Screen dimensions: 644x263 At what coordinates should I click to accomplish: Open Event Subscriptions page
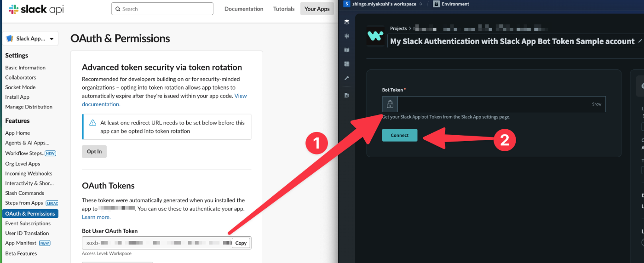click(28, 223)
